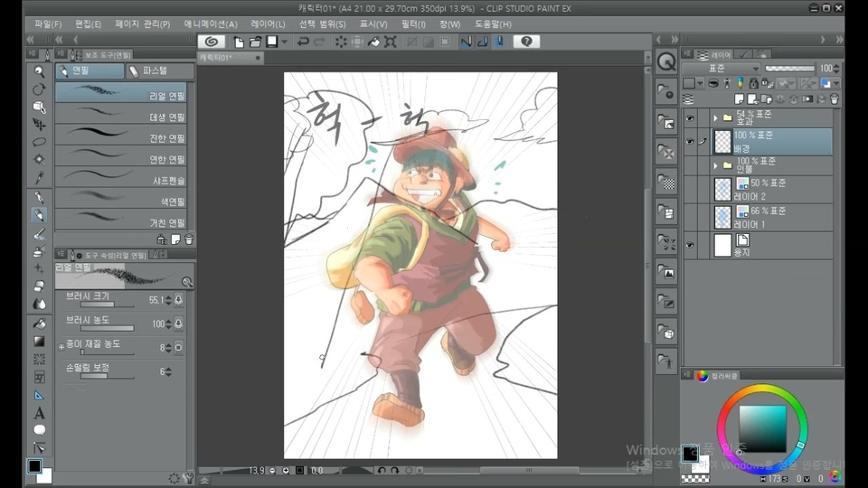
Task: Increase brush size with stepper
Action: [x=168, y=297]
